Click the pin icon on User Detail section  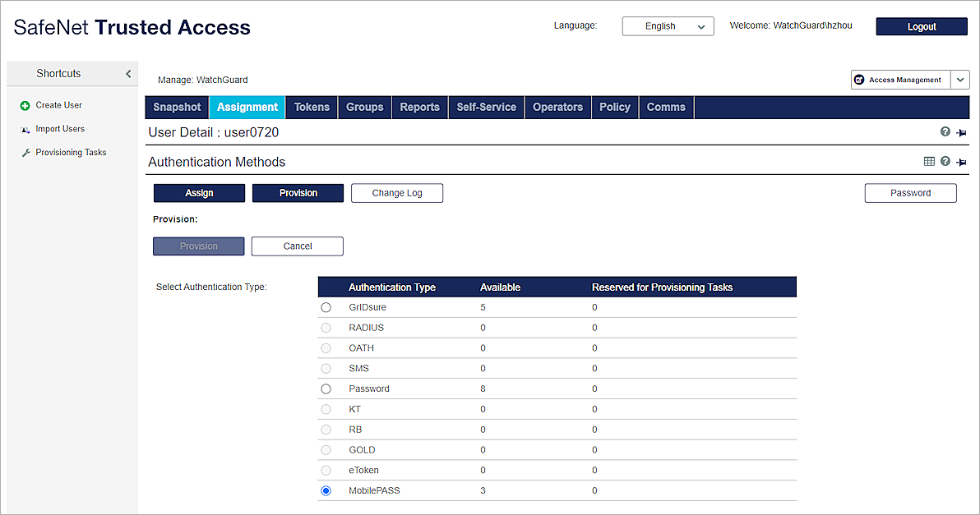pos(961,132)
